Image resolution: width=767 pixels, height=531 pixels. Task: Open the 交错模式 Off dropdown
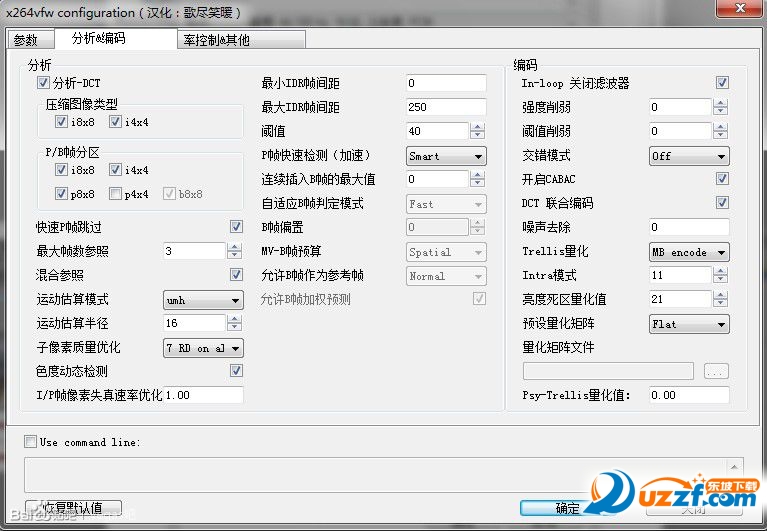click(x=689, y=156)
